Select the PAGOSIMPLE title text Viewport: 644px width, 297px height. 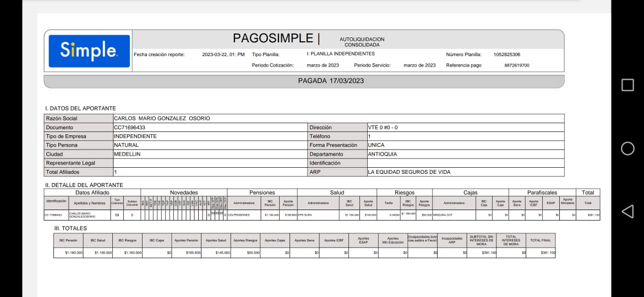(x=272, y=38)
